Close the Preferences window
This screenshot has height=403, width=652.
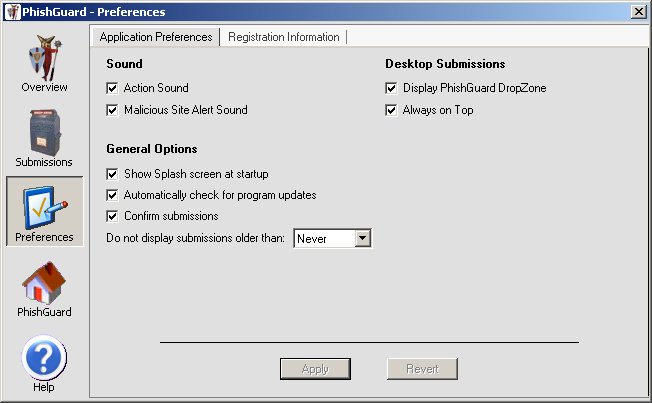point(638,12)
